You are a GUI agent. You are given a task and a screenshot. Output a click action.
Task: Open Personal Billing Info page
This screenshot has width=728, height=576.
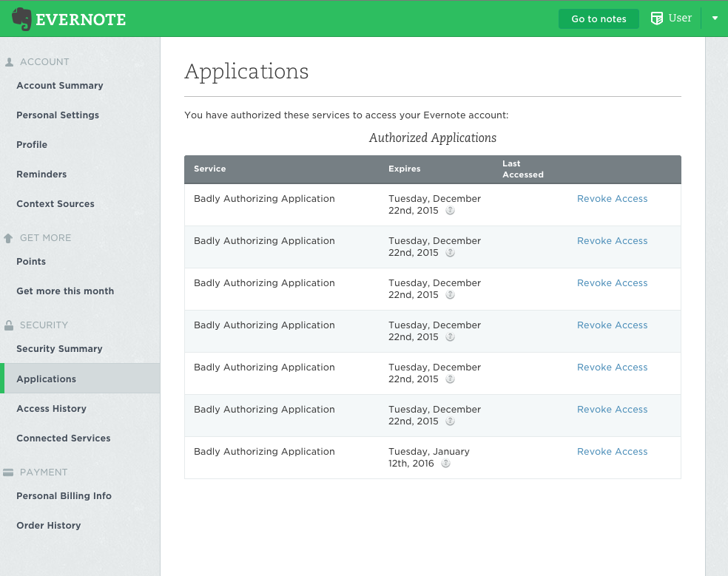[x=64, y=496]
